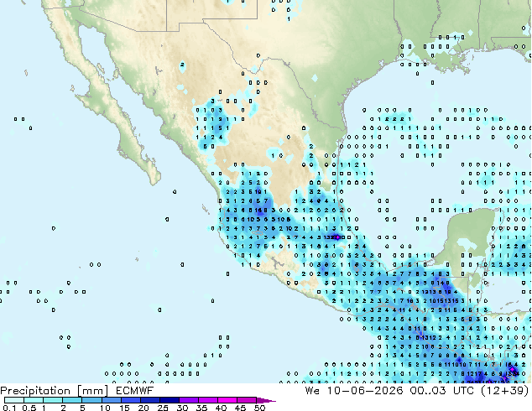Click the "45" legend scale label
This screenshot has height=411, width=532.
pos(240,408)
